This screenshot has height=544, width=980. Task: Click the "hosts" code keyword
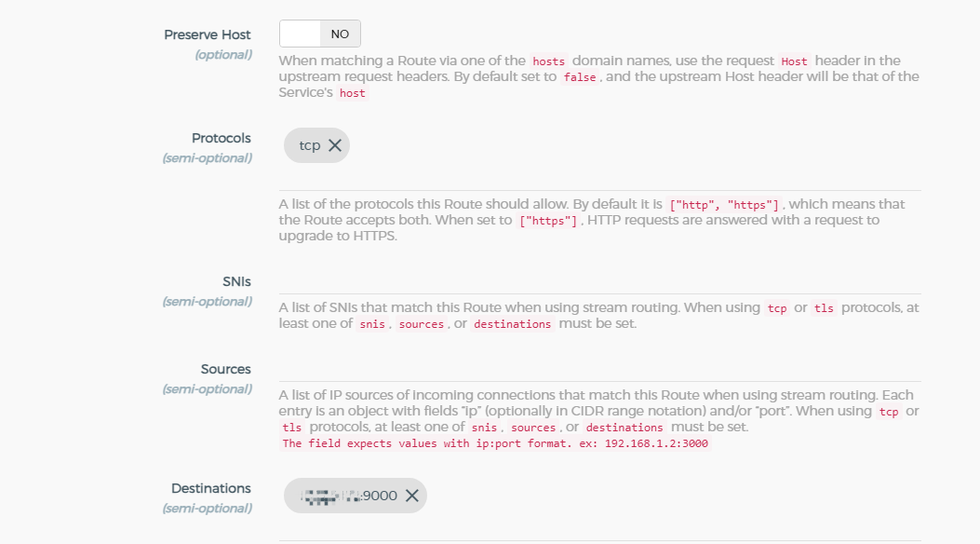click(548, 61)
